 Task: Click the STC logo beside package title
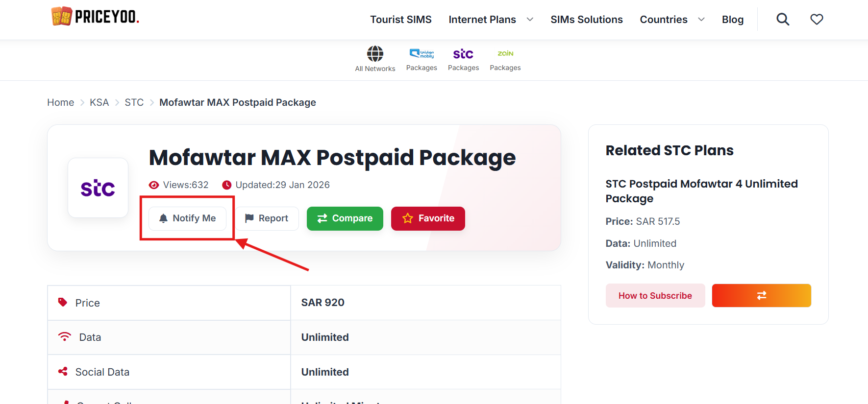98,188
